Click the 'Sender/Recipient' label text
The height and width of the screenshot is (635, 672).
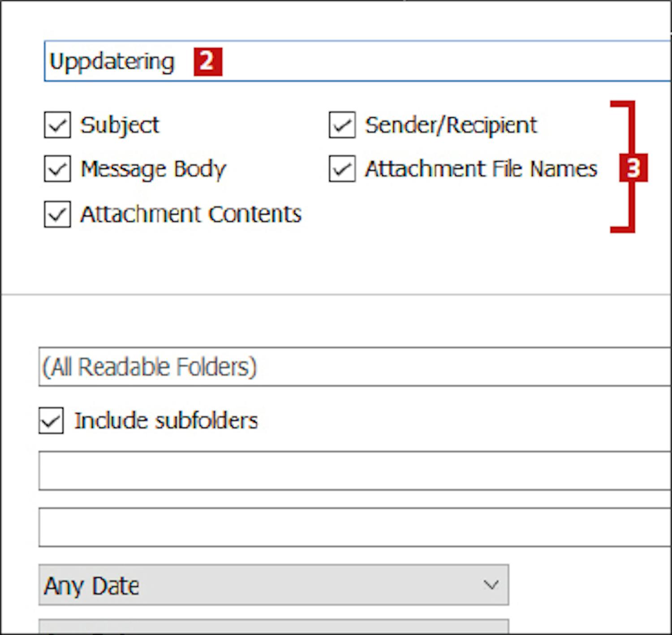pos(450,125)
